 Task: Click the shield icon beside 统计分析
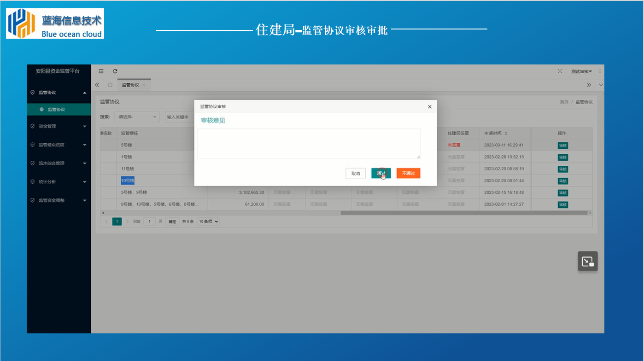[x=32, y=182]
